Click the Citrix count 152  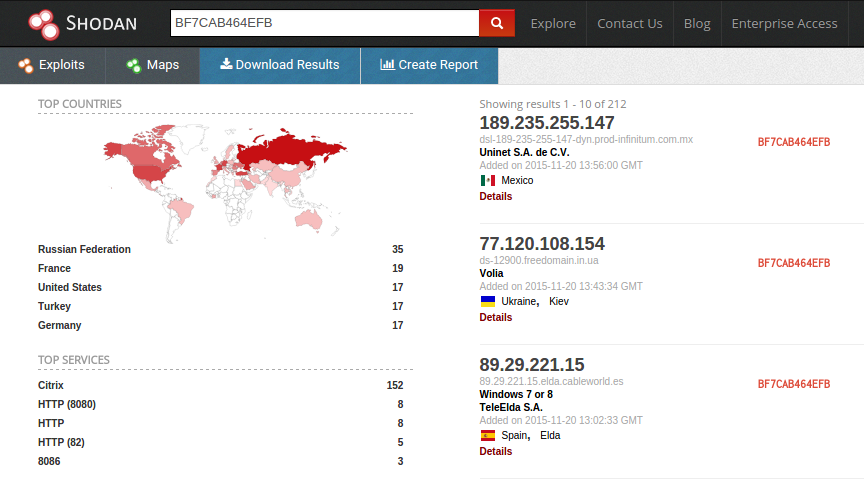pyautogui.click(x=395, y=385)
